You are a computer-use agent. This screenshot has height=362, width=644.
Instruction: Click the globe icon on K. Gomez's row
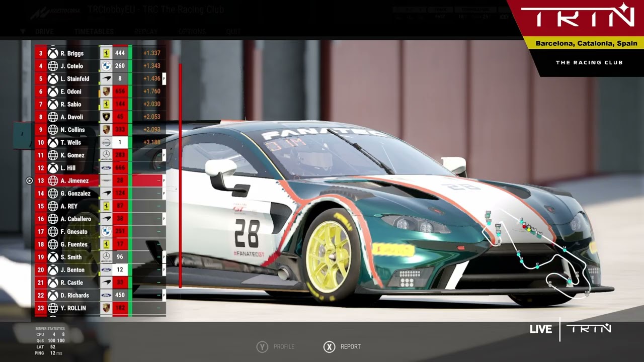pyautogui.click(x=53, y=155)
